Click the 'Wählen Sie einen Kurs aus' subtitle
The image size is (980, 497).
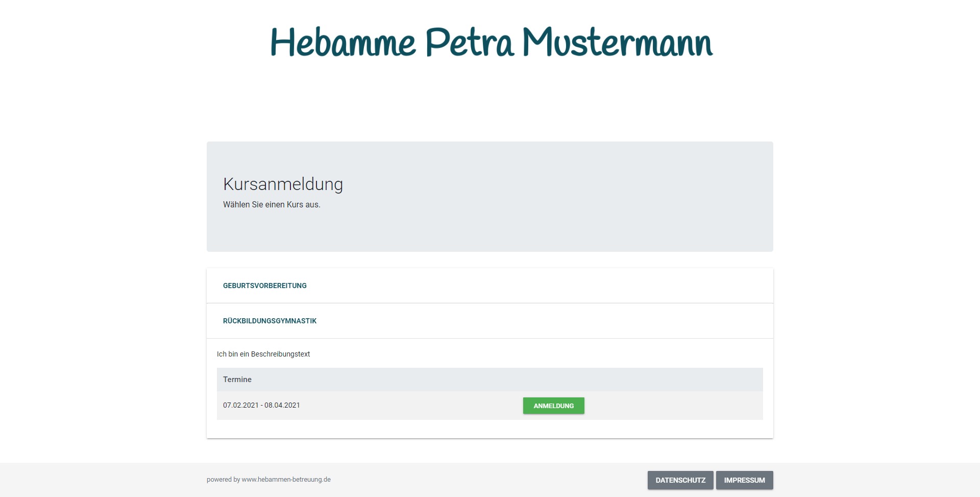pyautogui.click(x=272, y=205)
